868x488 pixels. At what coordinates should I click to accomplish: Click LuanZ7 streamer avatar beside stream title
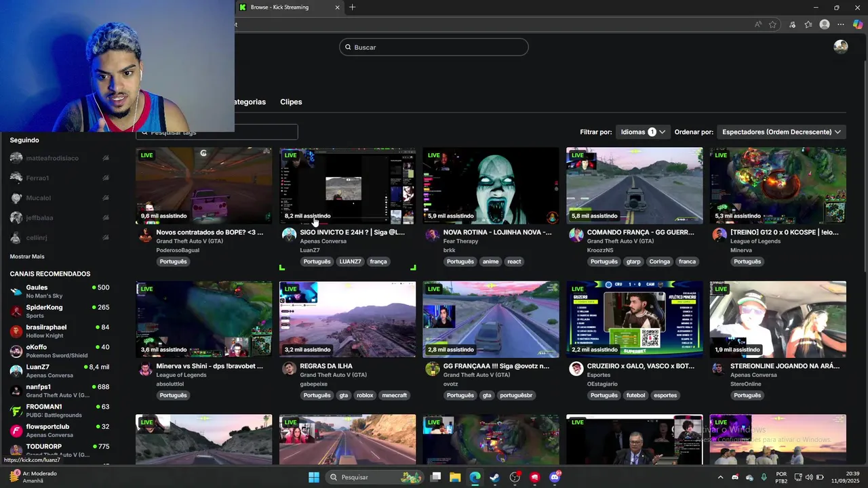point(289,235)
